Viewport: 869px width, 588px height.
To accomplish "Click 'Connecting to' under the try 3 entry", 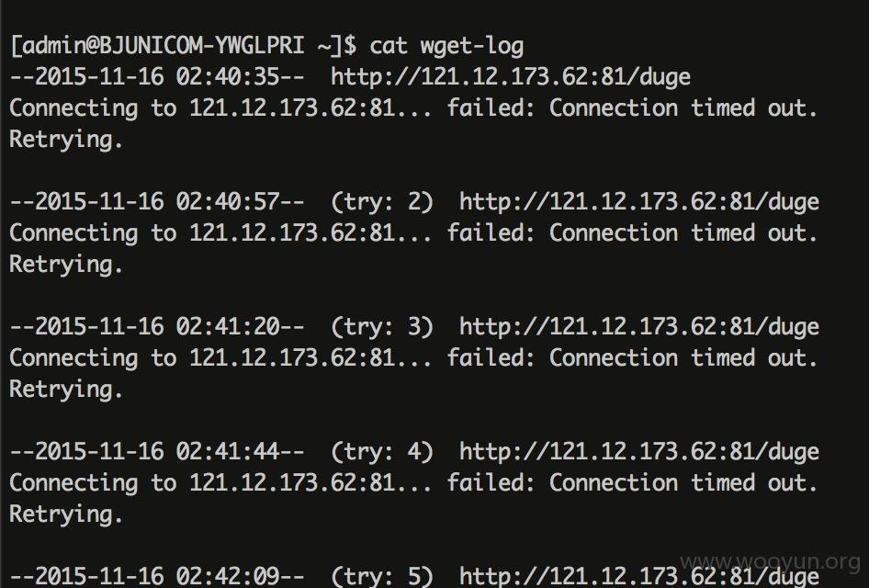I will coord(93,358).
